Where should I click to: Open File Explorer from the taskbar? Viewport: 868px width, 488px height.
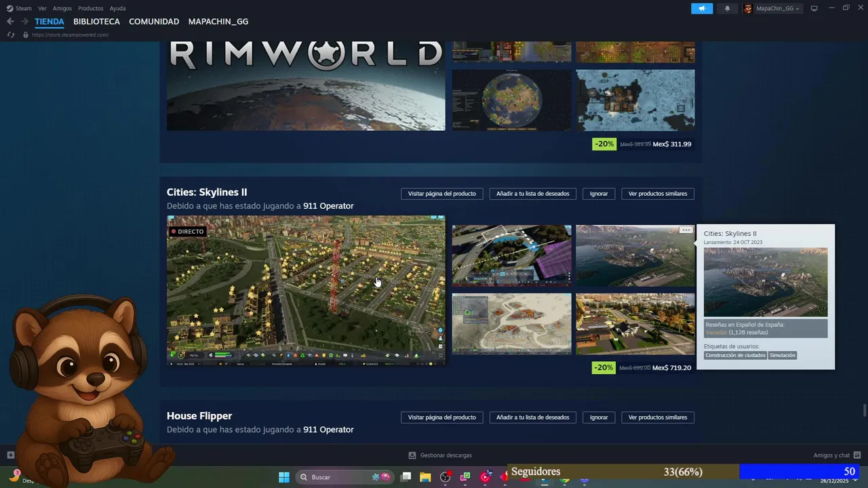425,477
